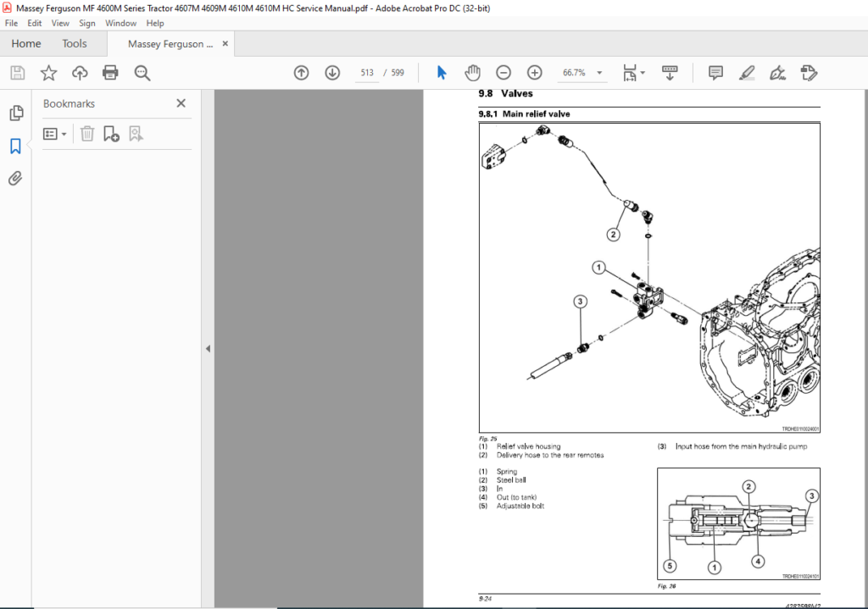Add the file to starred favorites
868x609 pixels.
pos(48,73)
